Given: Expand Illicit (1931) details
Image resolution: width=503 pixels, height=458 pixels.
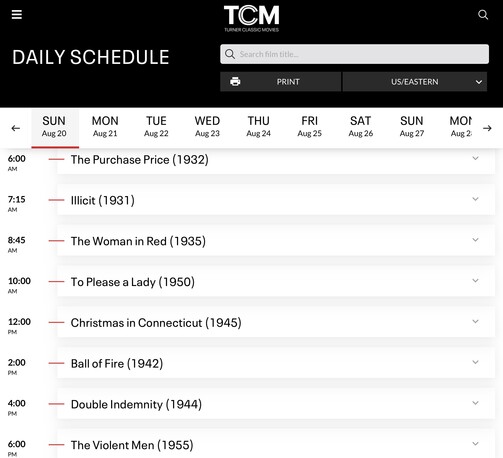Looking at the screenshot, I should tap(476, 199).
